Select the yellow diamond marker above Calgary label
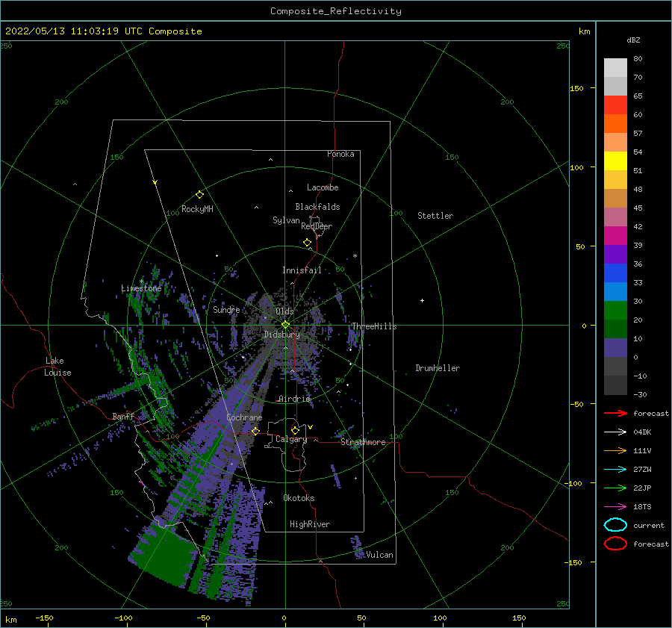This screenshot has height=628, width=672. [295, 430]
